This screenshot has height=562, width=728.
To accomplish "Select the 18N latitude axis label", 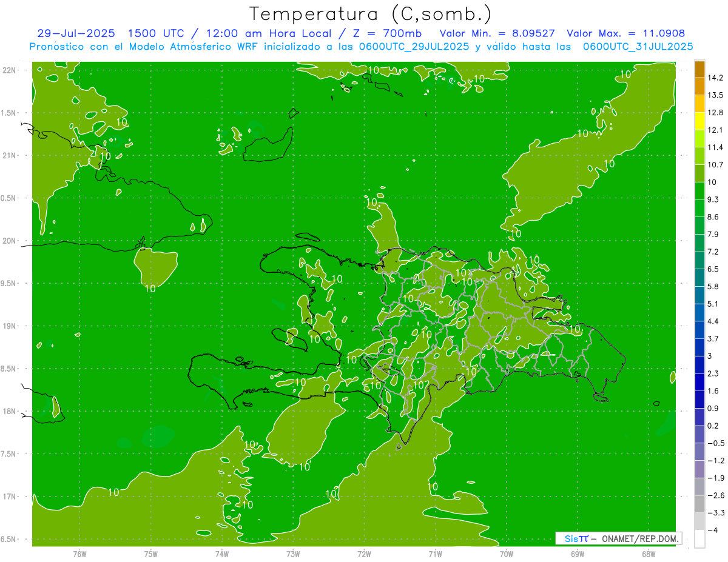I will [9, 411].
